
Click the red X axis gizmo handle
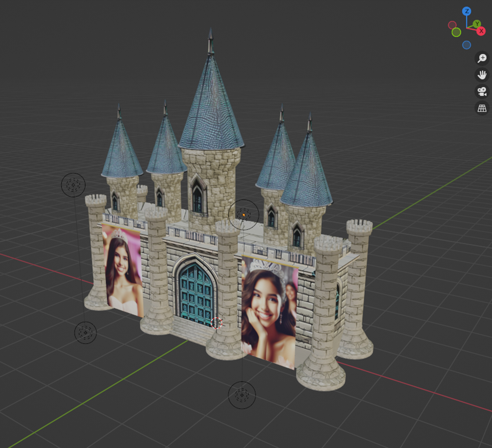[481, 31]
